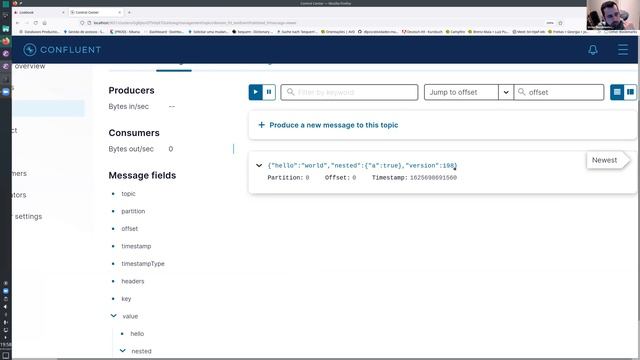Click the Newest marker tag
This screenshot has height=360, width=640.
[608, 160]
